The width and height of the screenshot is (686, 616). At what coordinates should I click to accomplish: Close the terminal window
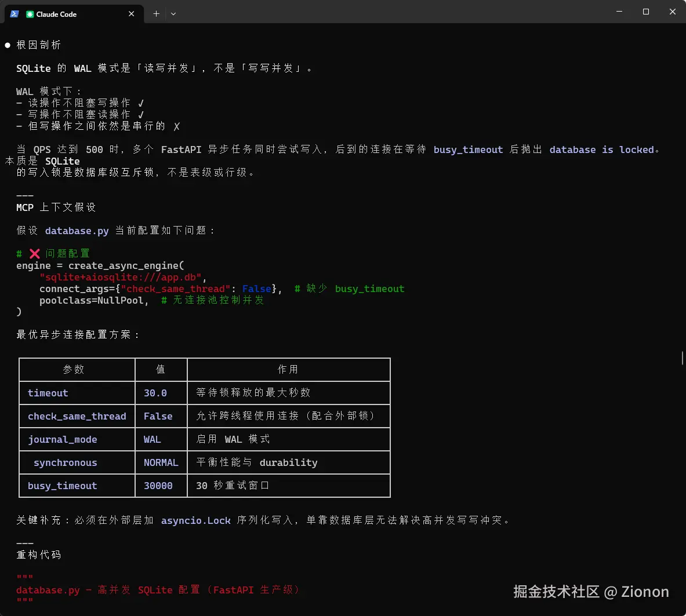tap(673, 12)
